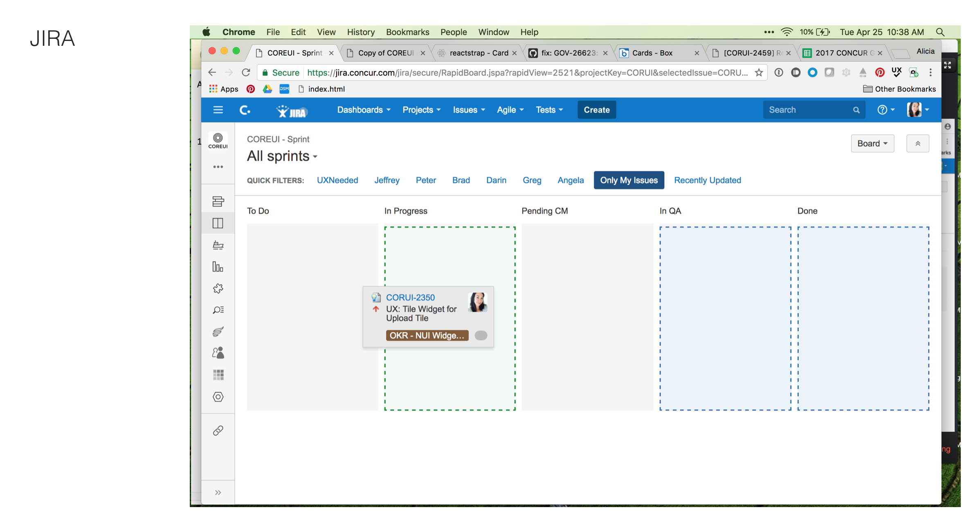The image size is (980, 512).
Task: Collapse board header with double-up chevron
Action: point(917,144)
